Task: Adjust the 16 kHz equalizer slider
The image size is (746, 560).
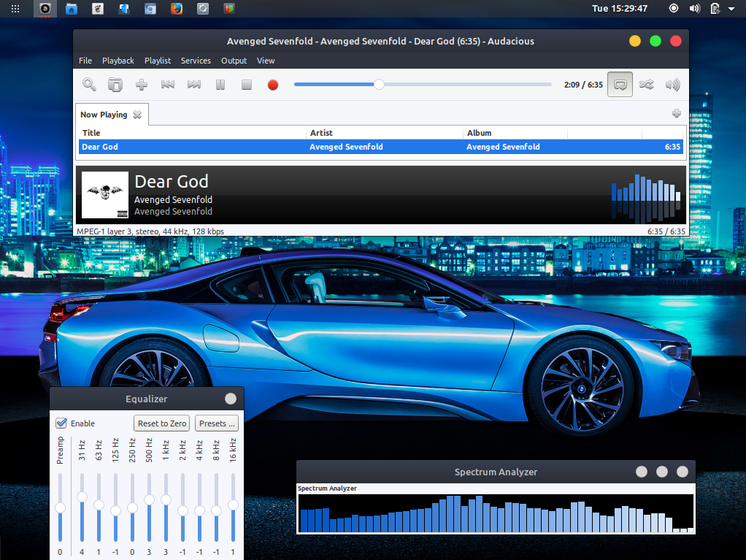Action: pos(233,507)
